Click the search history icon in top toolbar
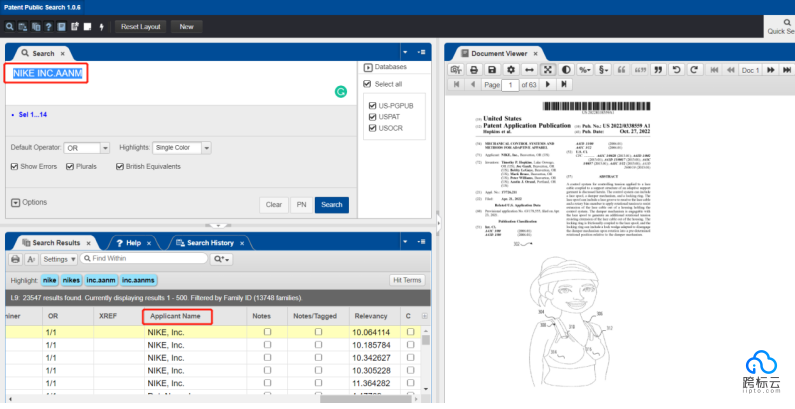 click(x=23, y=27)
